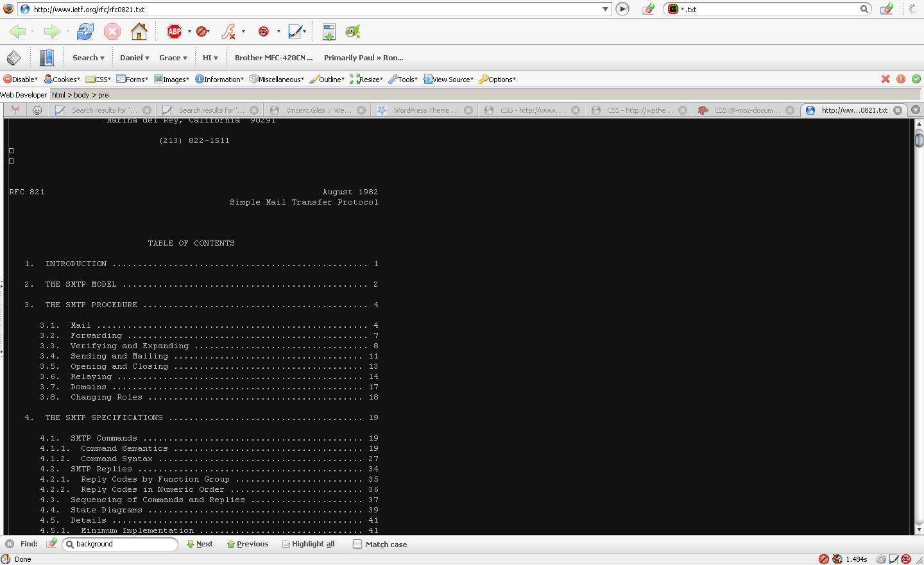Viewport: 924px width, 565px height.
Task: Click the Web Developer green checkmark icon
Action: (x=916, y=79)
